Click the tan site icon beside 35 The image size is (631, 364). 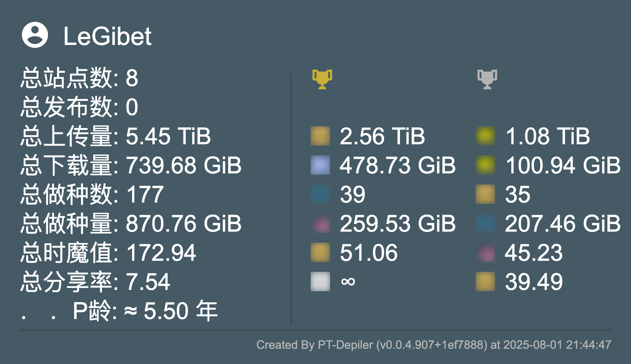485,194
